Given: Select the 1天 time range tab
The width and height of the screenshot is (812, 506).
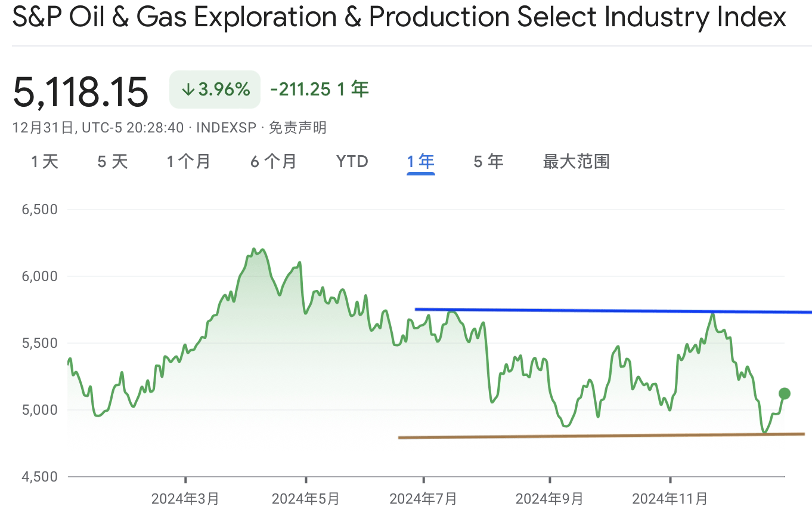Looking at the screenshot, I should pyautogui.click(x=45, y=162).
